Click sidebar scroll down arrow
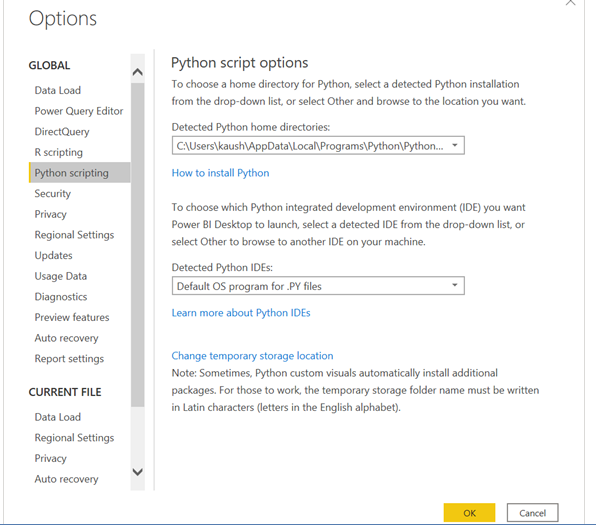 click(138, 472)
